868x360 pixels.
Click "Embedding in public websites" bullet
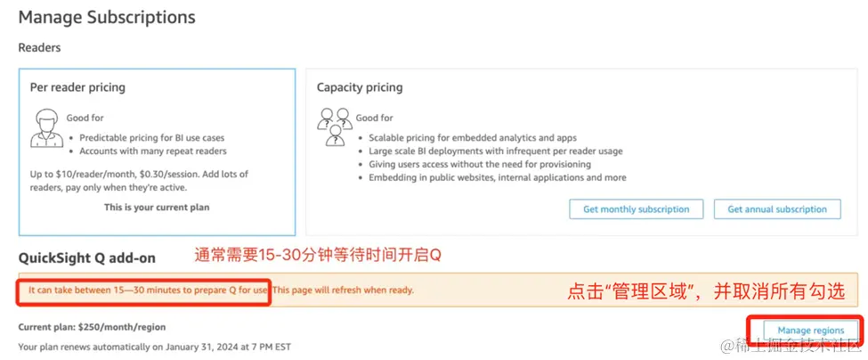[x=497, y=177]
